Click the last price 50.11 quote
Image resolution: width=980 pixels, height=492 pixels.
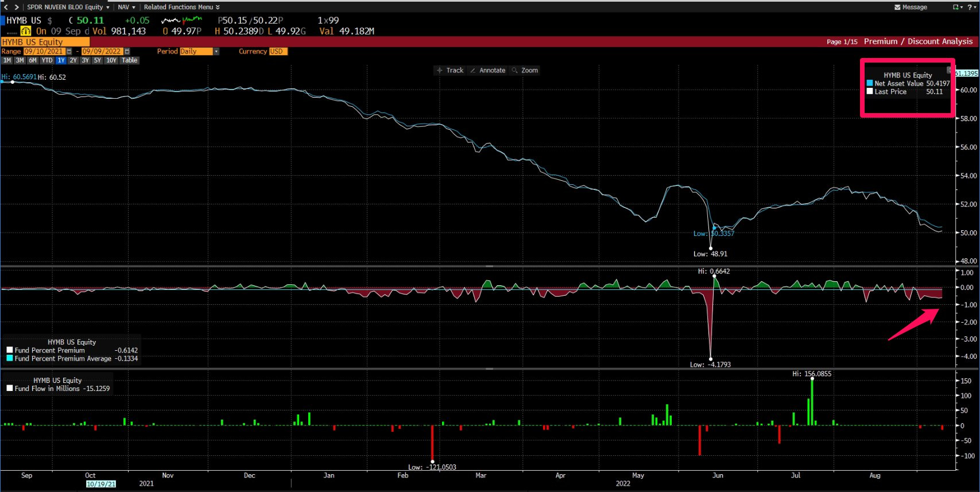click(x=90, y=21)
